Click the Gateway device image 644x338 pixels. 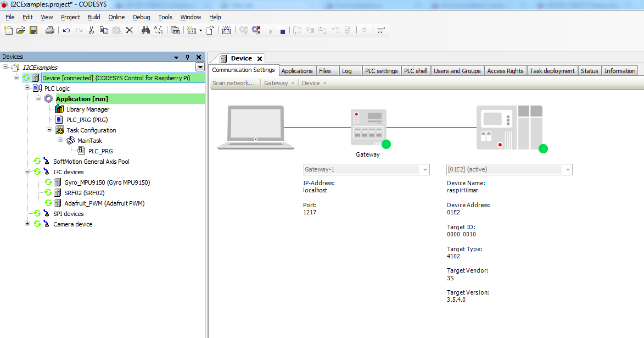[x=368, y=127]
